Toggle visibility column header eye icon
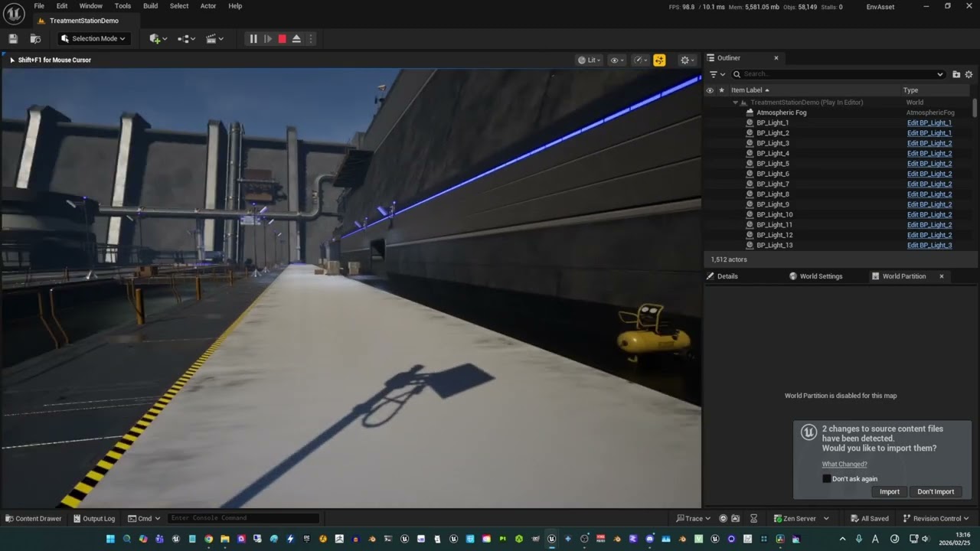 pyautogui.click(x=710, y=90)
